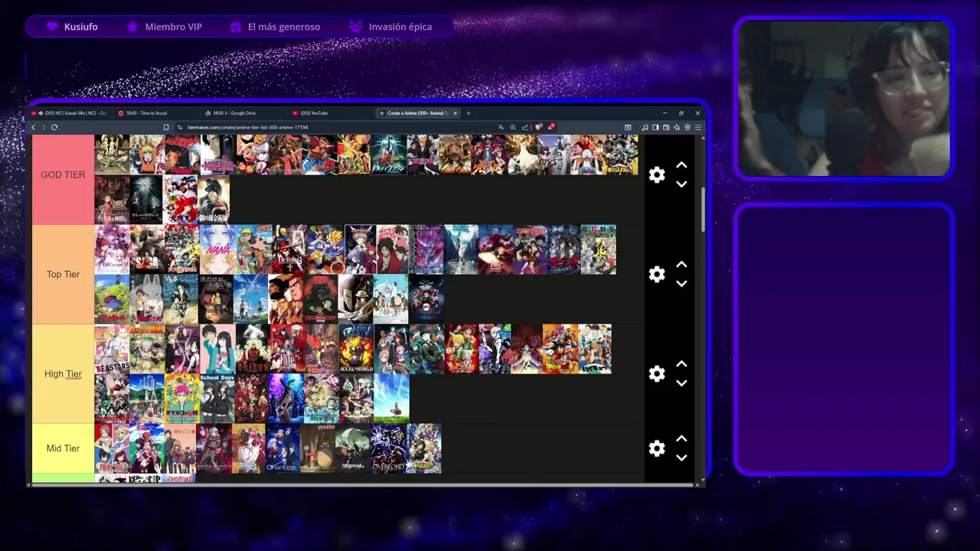Open the browser hamburger menu

697,127
